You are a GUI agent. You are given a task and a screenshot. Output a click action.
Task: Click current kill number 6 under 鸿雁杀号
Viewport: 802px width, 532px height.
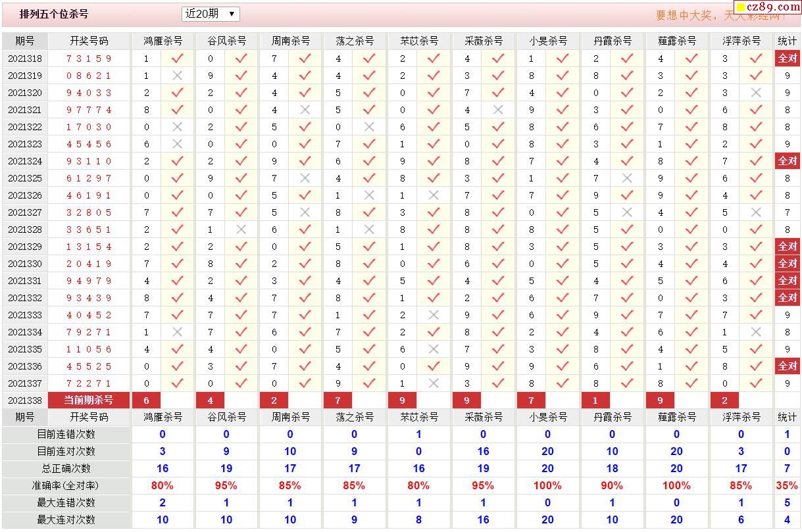146,400
